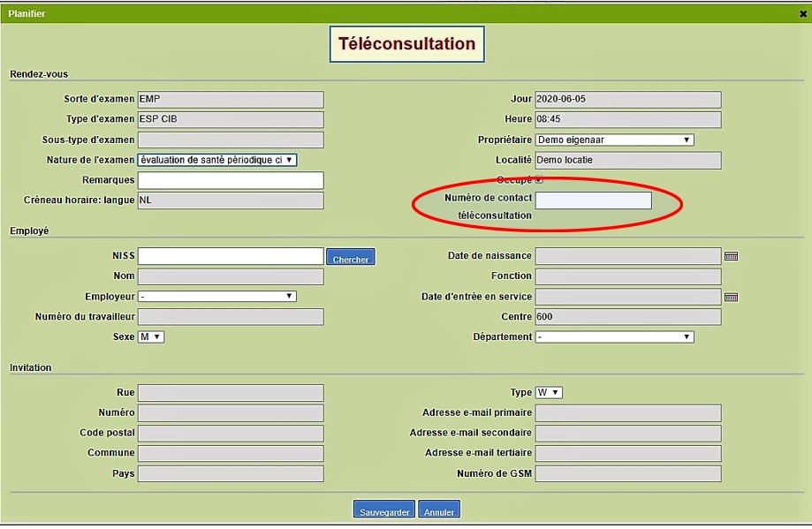Click the Date d'entrée en service field
The height and width of the screenshot is (529, 812).
(628, 297)
